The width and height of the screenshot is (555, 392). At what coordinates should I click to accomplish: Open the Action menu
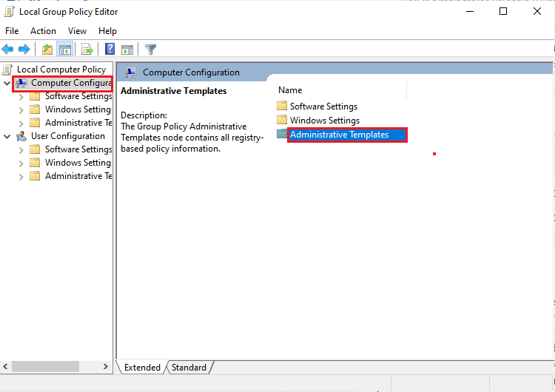[43, 31]
